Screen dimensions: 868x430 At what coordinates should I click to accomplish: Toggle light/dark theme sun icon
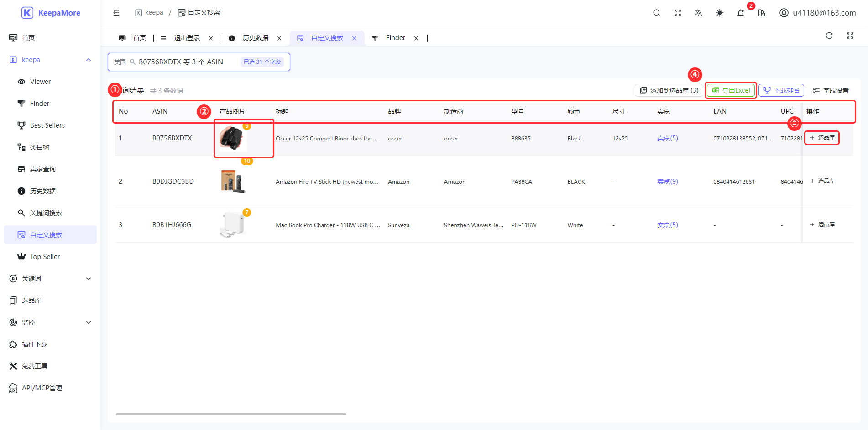pyautogui.click(x=720, y=13)
